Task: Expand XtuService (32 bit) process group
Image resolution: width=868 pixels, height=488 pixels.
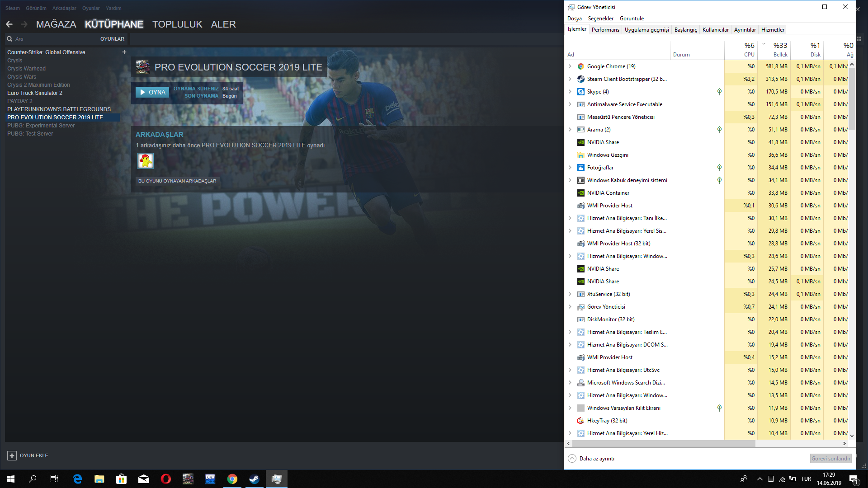Action: [x=570, y=294]
